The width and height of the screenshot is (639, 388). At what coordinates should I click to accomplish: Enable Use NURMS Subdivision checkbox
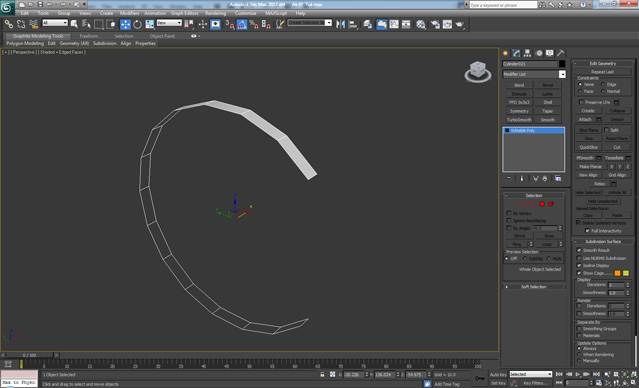[579, 258]
